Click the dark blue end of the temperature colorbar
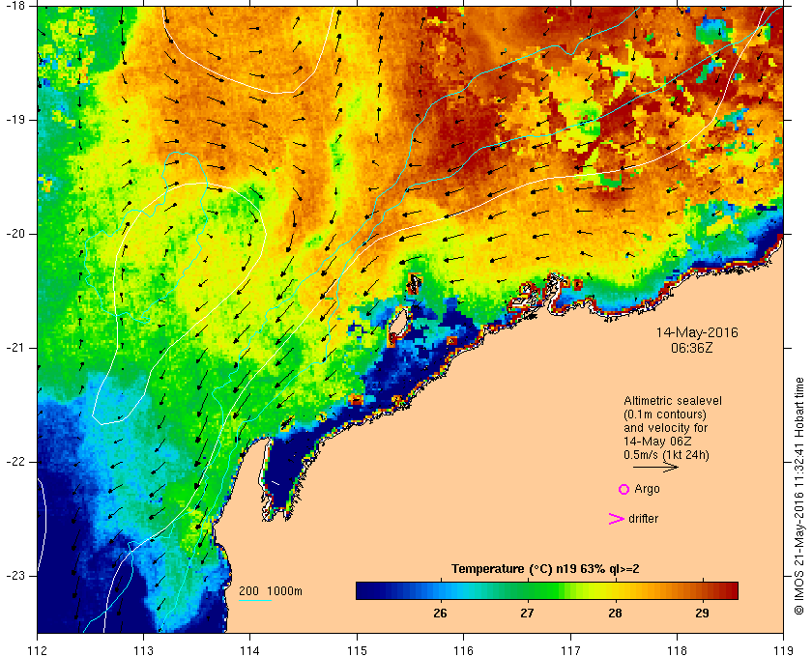The height and width of the screenshot is (657, 812). pyautogui.click(x=365, y=590)
